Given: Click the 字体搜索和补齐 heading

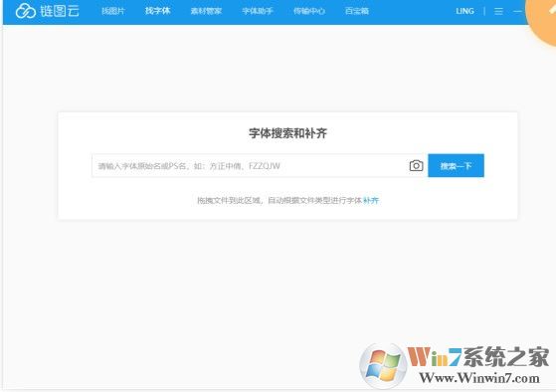Looking at the screenshot, I should tap(287, 133).
